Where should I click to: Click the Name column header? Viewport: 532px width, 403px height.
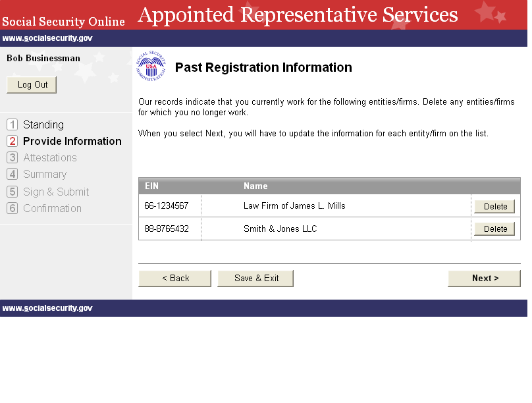pos(255,186)
